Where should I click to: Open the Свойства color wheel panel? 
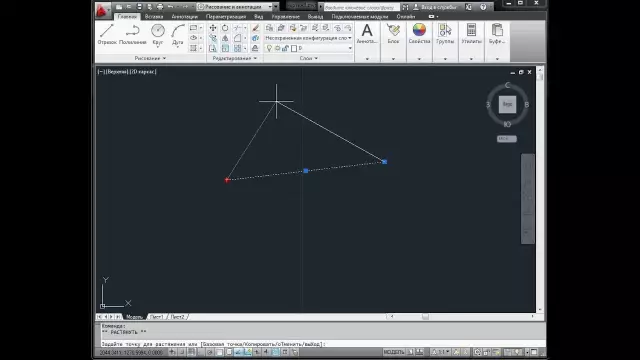(x=419, y=34)
